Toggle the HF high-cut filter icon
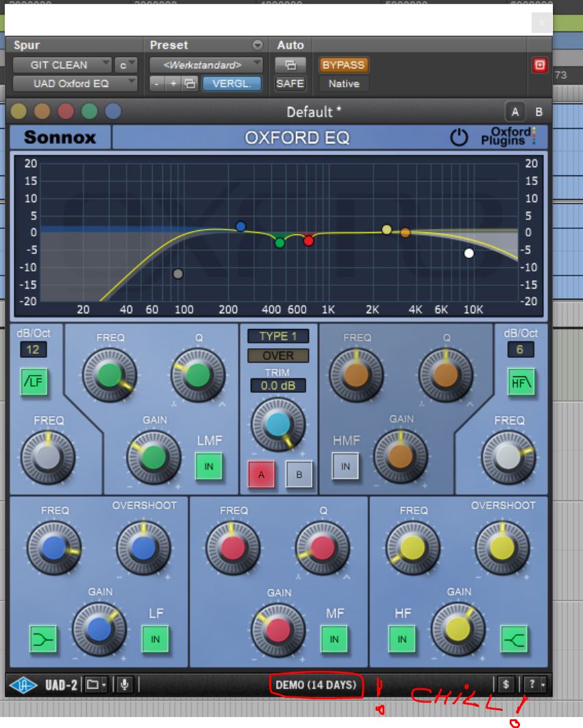Image resolution: width=583 pixels, height=728 pixels. coord(521,382)
